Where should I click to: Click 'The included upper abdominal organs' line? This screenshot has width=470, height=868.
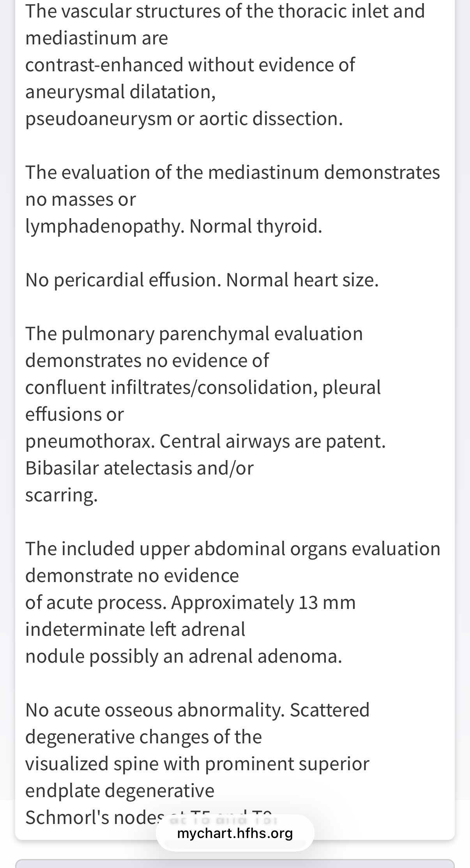[232, 549]
